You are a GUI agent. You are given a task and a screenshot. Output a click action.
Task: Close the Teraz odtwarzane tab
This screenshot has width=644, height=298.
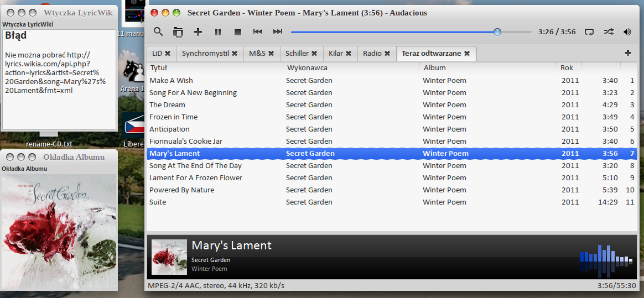click(466, 54)
